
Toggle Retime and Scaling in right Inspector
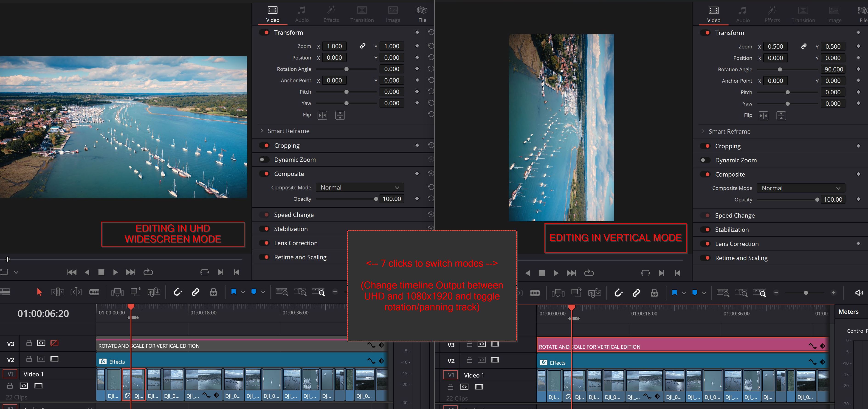(705, 258)
